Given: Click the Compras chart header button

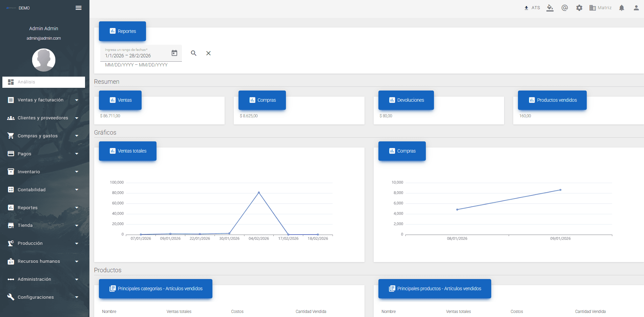Looking at the screenshot, I should pos(402,151).
